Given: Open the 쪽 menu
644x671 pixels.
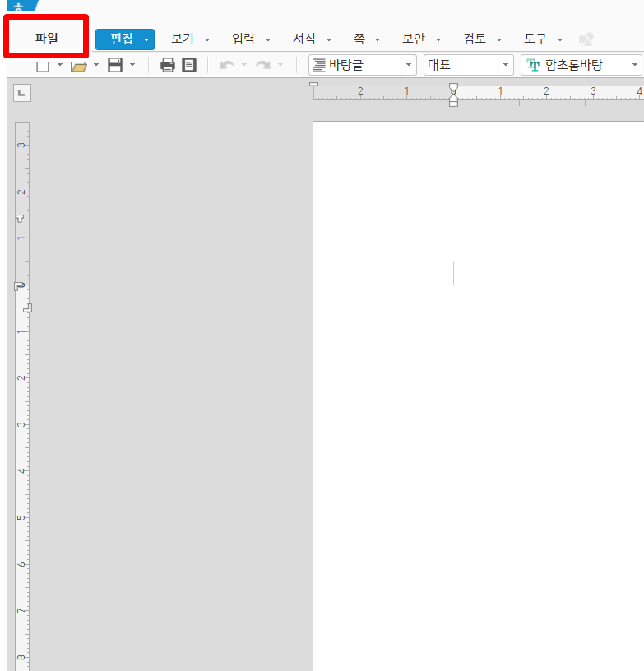Looking at the screenshot, I should tap(359, 39).
